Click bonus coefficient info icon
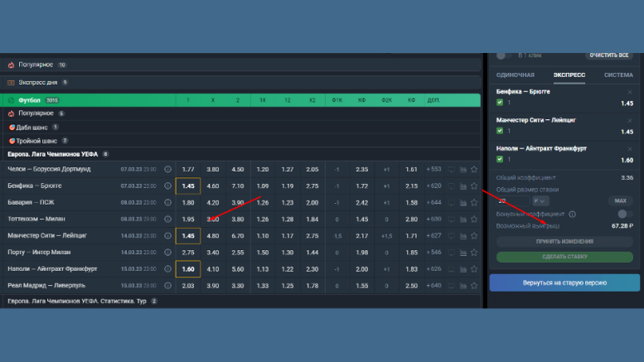 pos(572,214)
